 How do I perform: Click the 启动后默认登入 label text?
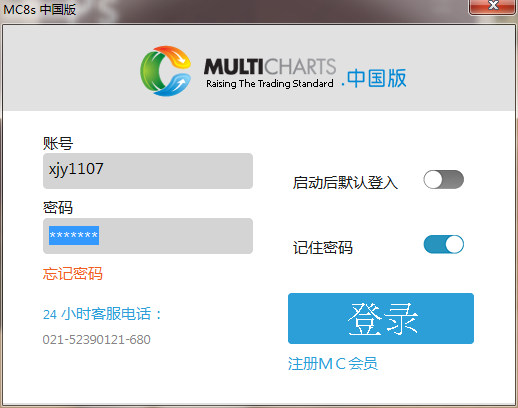(345, 183)
